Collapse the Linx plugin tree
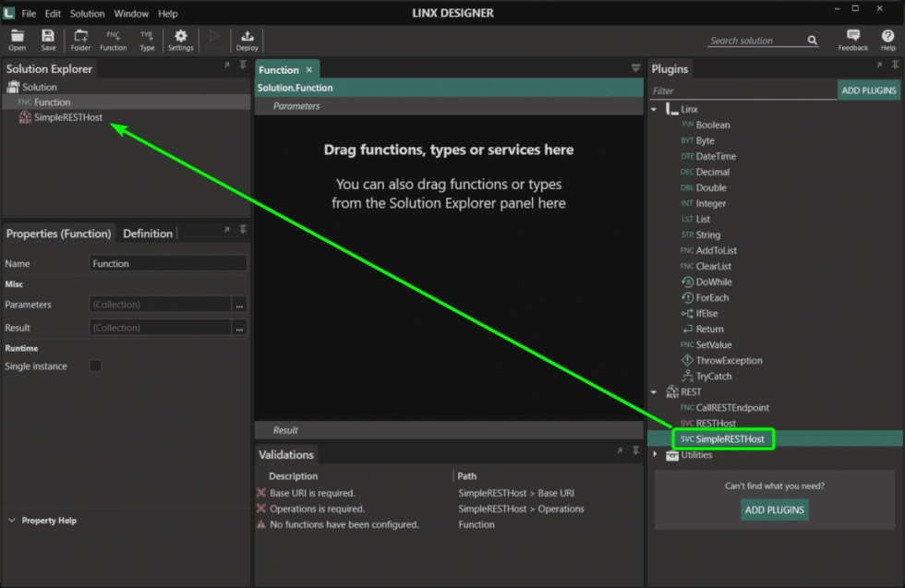The height and width of the screenshot is (588, 905). (654, 108)
